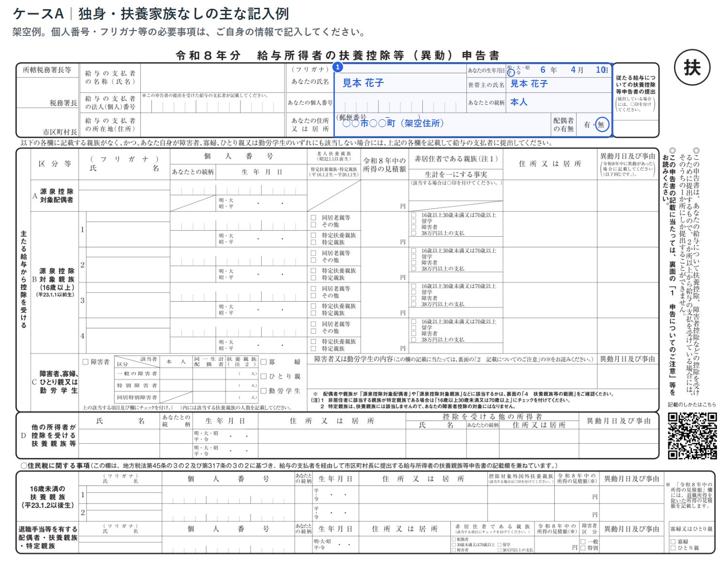Click 見本 花子 in the あなたの氏名 field
The width and height of the screenshot is (728, 566).
[363, 83]
